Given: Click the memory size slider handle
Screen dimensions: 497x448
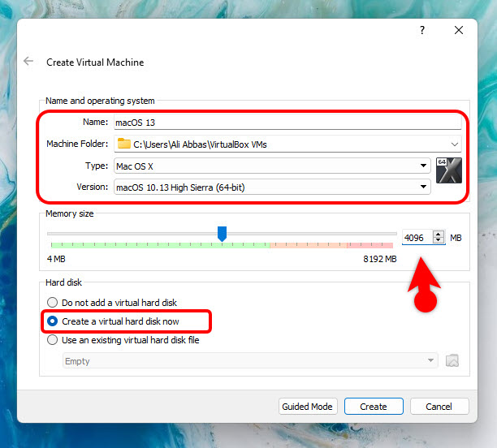Looking at the screenshot, I should coord(222,234).
